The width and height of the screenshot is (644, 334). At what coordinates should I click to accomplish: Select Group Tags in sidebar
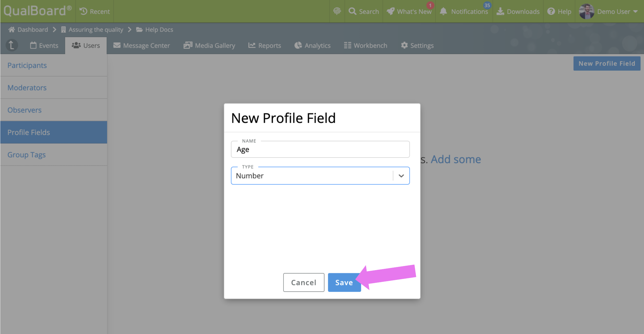27,155
